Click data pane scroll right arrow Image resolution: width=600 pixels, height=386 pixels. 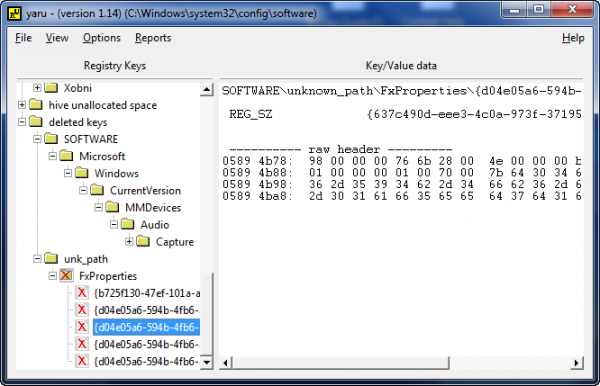[x=576, y=363]
